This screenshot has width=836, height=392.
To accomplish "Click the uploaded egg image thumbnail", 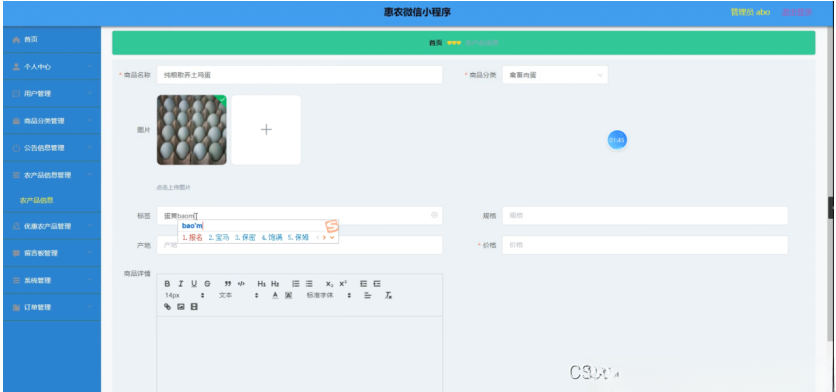I will click(x=191, y=130).
